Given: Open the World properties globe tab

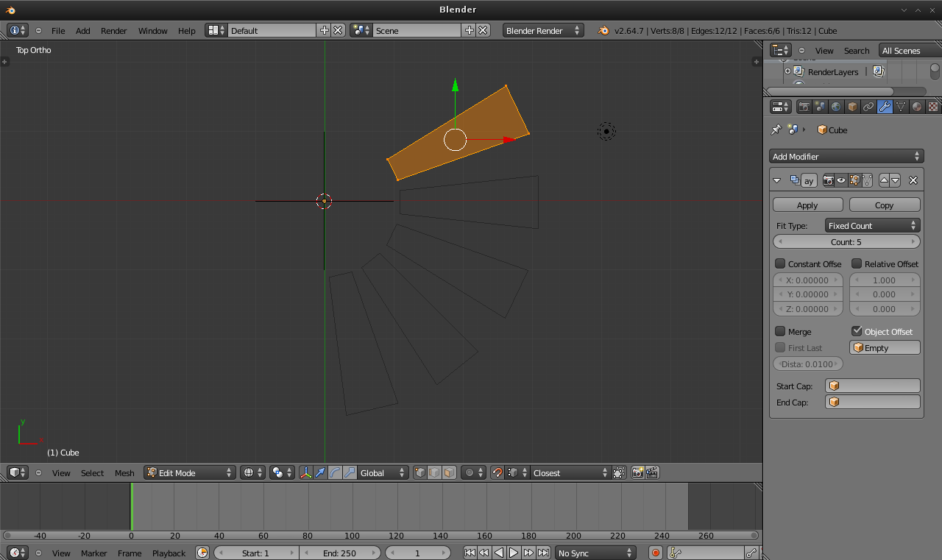Looking at the screenshot, I should [x=837, y=107].
